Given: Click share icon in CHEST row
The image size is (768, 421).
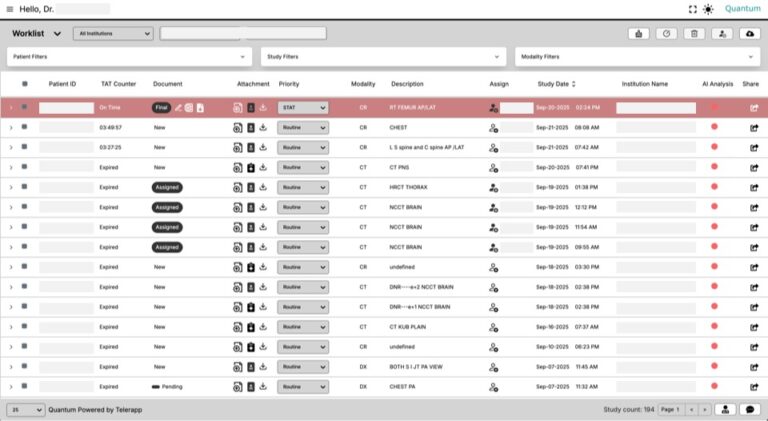Looking at the screenshot, I should (754, 128).
